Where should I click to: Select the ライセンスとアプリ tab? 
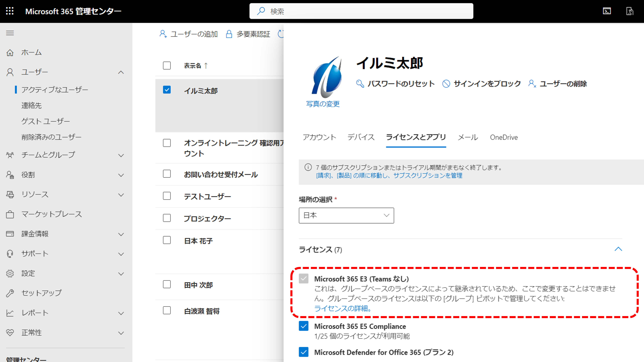pyautogui.click(x=416, y=137)
